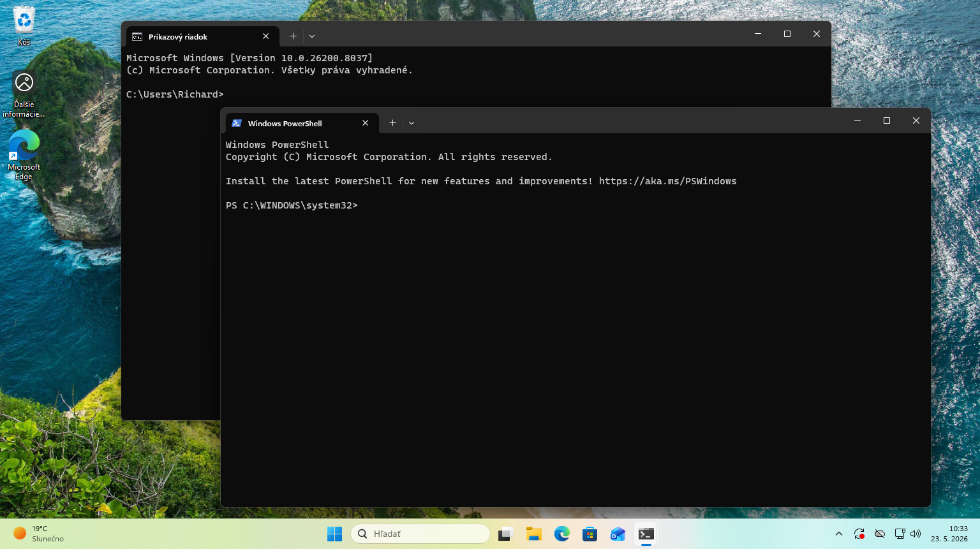The image size is (980, 549).
Task: Click the PowerShell icon in the tab
Action: point(237,123)
